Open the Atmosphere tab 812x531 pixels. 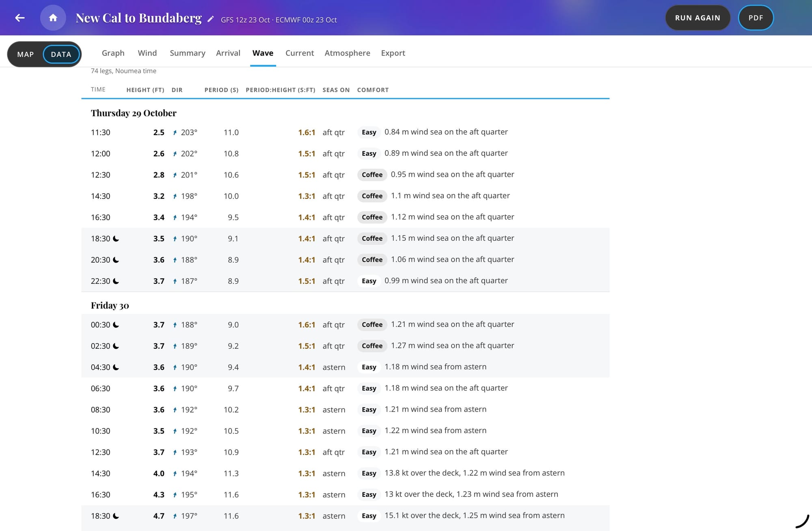pos(347,53)
